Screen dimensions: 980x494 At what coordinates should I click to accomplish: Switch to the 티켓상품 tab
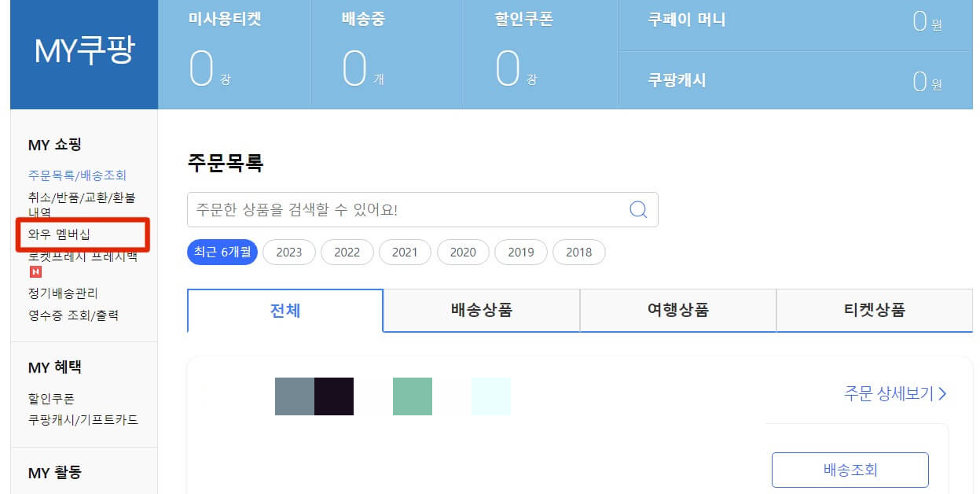pyautogui.click(x=874, y=310)
